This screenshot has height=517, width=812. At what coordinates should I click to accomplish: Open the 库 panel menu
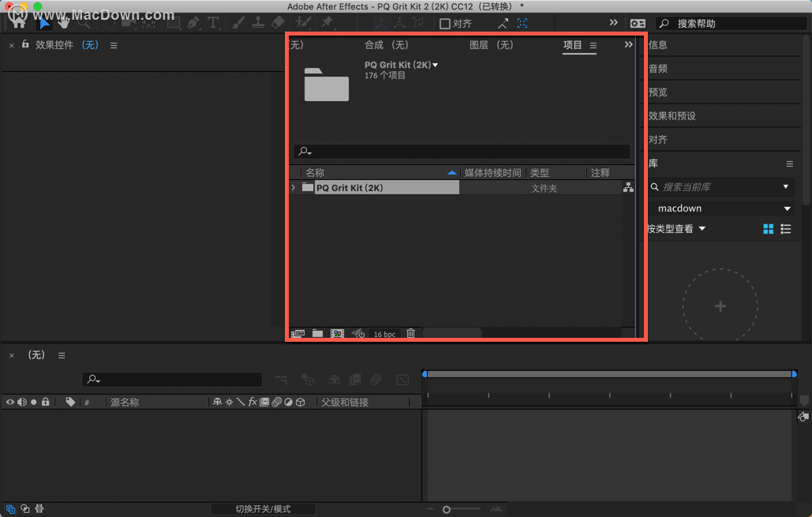pos(789,163)
